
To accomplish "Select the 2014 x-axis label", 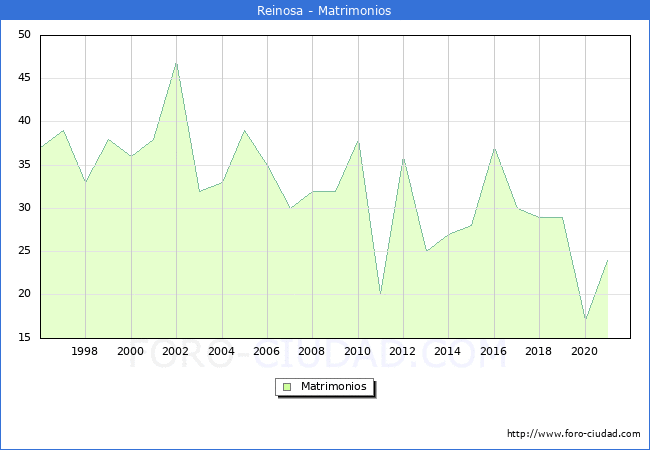I will [447, 351].
